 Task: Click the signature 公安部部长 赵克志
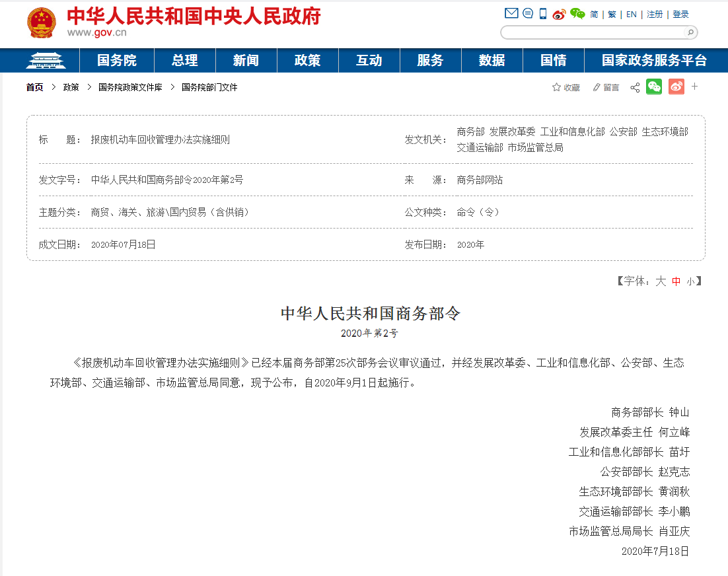[x=645, y=472]
